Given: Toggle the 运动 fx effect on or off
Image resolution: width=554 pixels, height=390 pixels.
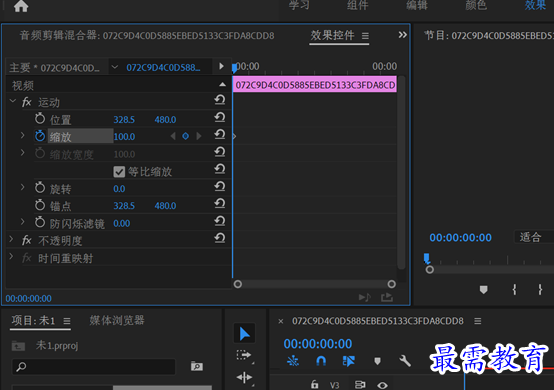Looking at the screenshot, I should (x=26, y=102).
